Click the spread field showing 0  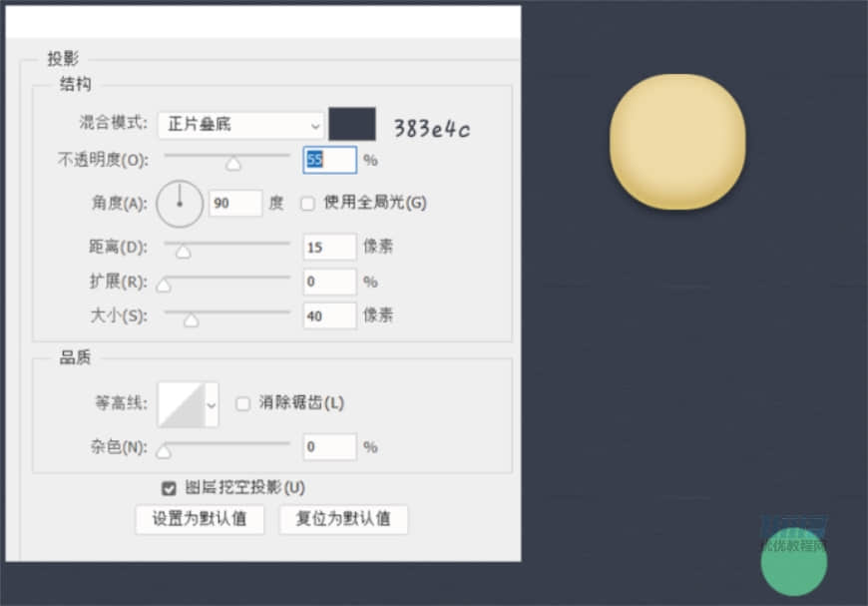329,282
